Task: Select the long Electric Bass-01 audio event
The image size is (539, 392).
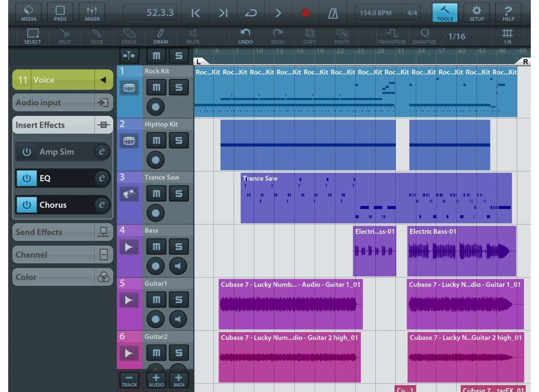Action: [x=461, y=251]
